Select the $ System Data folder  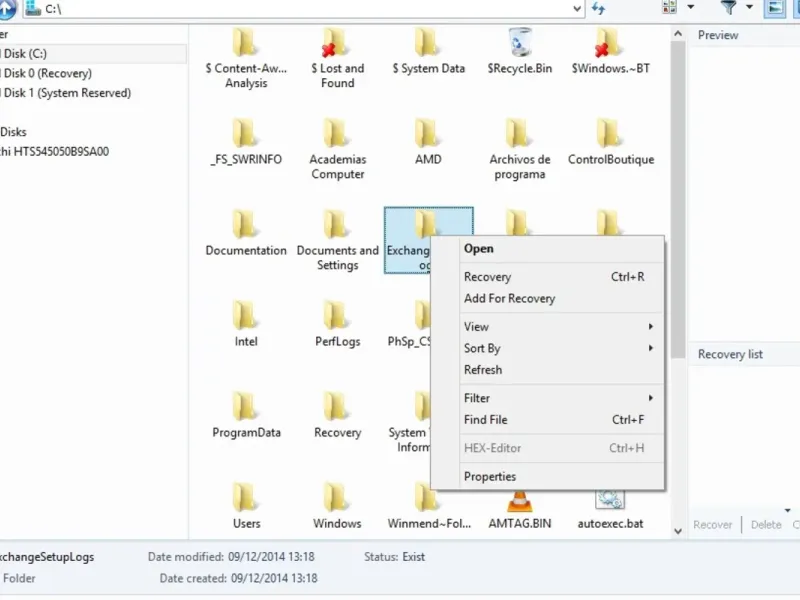(x=428, y=52)
